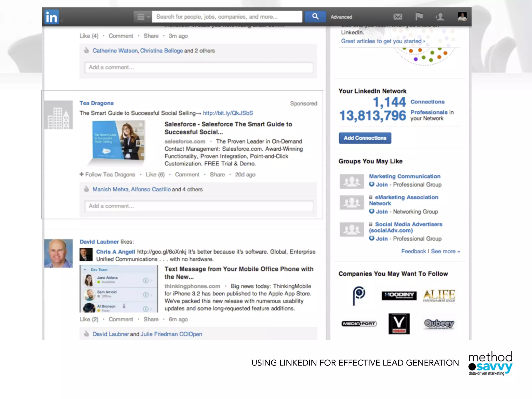
Task: View Professionals in your Network
Action: 396,115
